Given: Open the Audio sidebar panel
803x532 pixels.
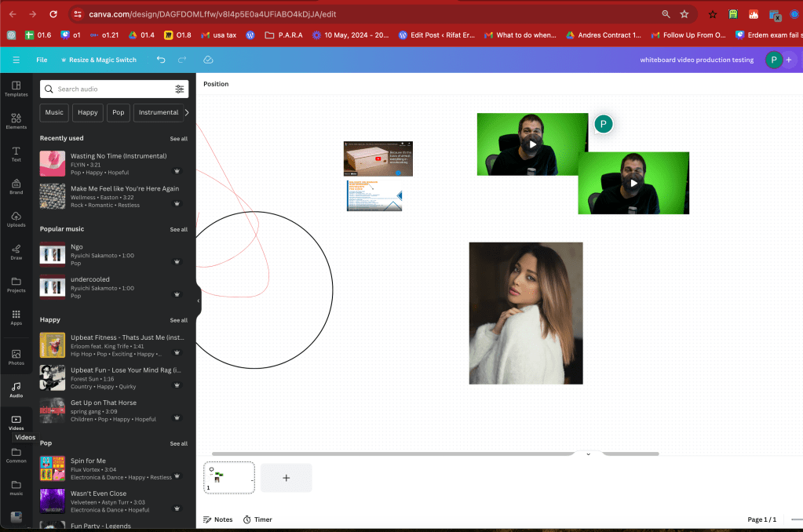Looking at the screenshot, I should (x=16, y=390).
